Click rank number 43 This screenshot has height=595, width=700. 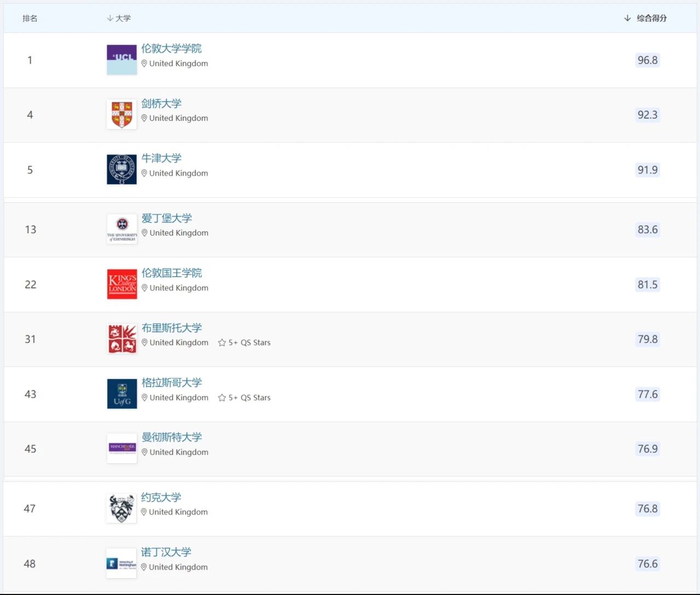tap(31, 394)
